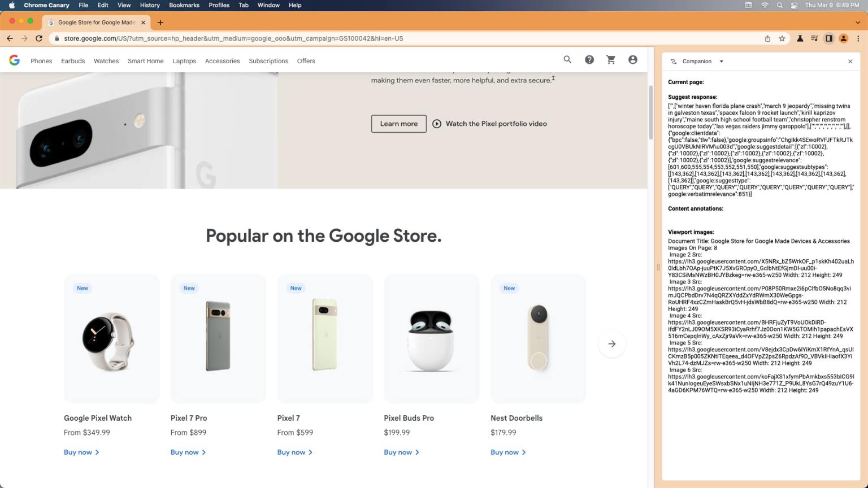Open the shopping cart icon
The height and width of the screenshot is (488, 868).
(x=611, y=59)
